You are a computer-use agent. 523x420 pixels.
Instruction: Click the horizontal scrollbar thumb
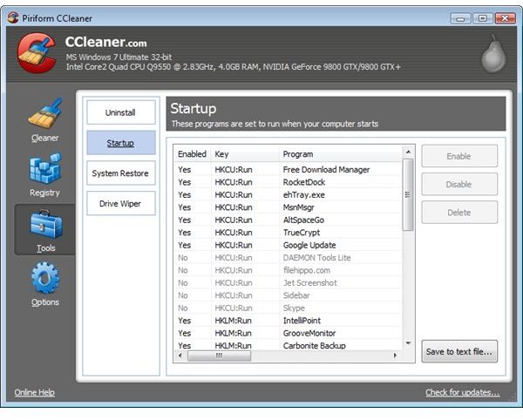point(219,356)
